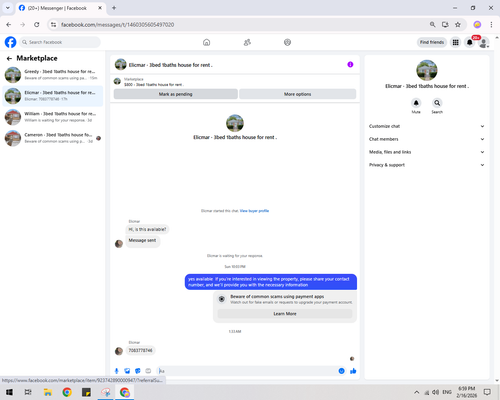This screenshot has width=500, height=400.
Task: Click the Mark as pending button
Action: (x=176, y=94)
